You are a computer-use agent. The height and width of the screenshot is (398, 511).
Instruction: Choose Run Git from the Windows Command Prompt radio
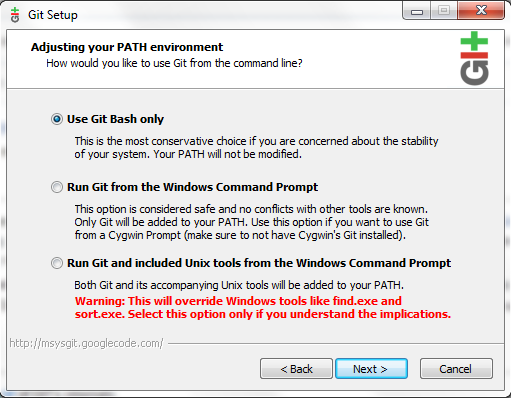pos(57,187)
